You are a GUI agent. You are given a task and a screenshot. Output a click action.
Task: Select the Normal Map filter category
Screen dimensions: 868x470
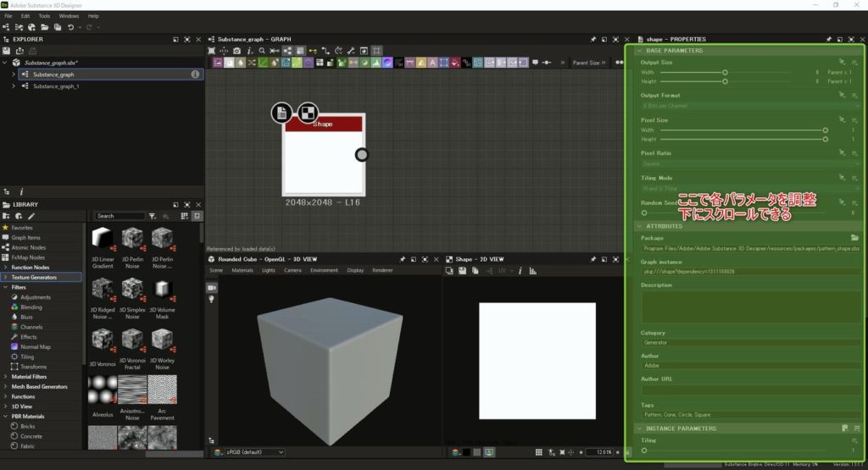pos(36,347)
